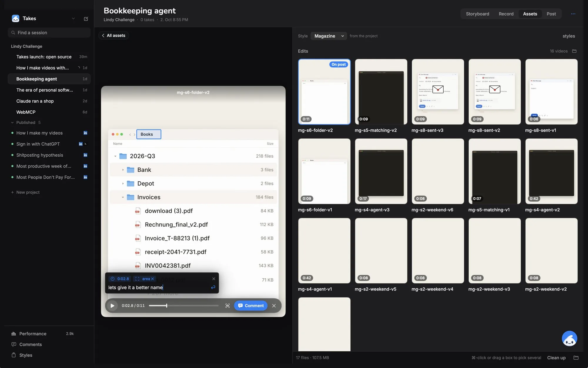Open the folder icon beside 16 videos
This screenshot has width=588, height=368.
[574, 51]
